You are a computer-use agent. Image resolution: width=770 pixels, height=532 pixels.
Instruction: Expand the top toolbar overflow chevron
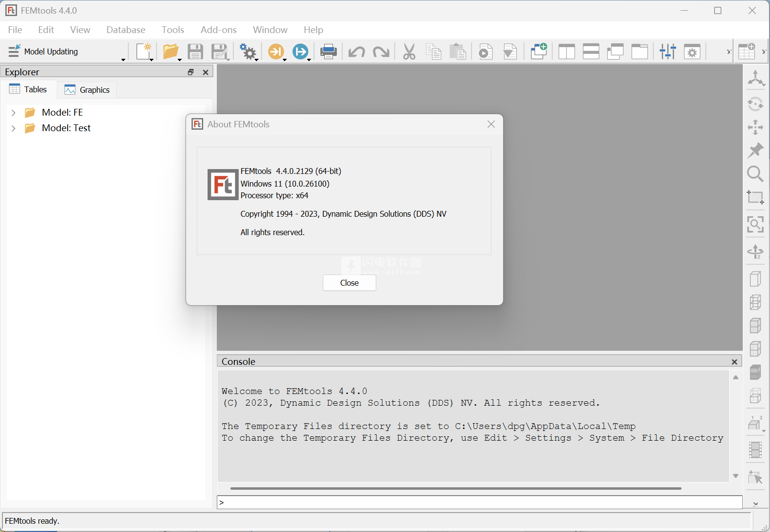(x=729, y=51)
